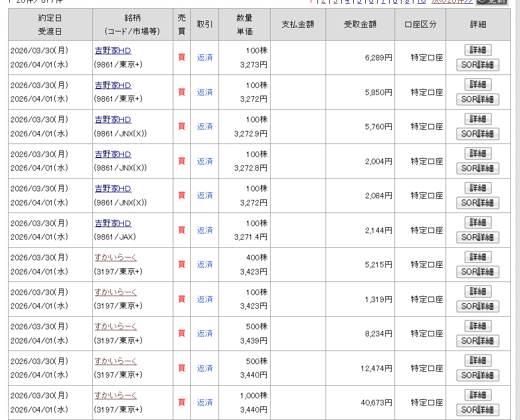Open すかいらーく link in the 400株 row

pyautogui.click(x=116, y=258)
